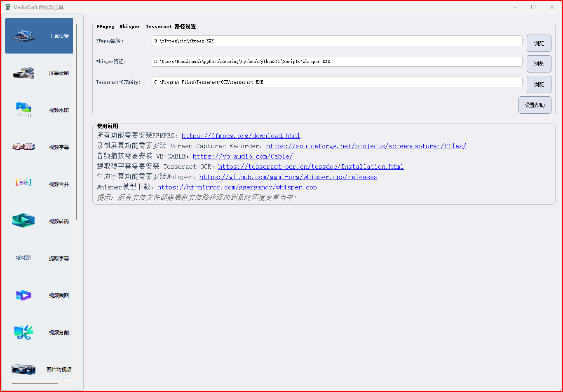
Task: Open the 提取字幕 extract subtitle icon
Action: pos(24,258)
